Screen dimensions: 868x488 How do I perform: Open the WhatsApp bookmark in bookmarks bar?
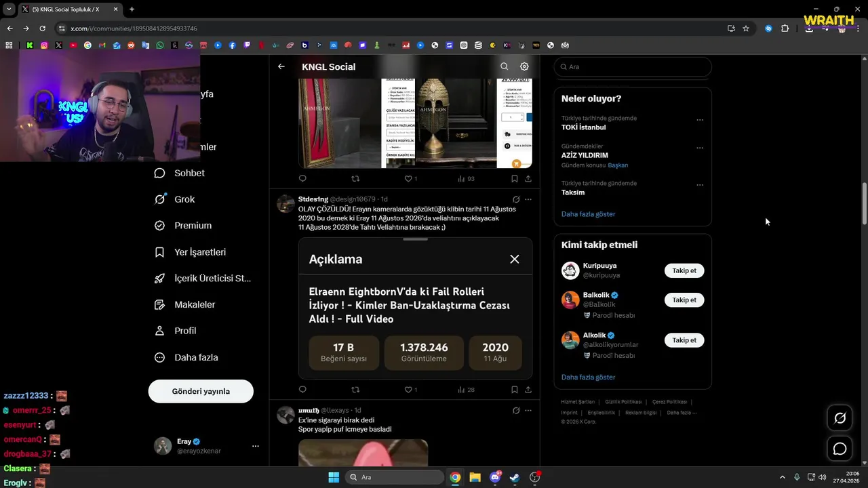point(160,45)
